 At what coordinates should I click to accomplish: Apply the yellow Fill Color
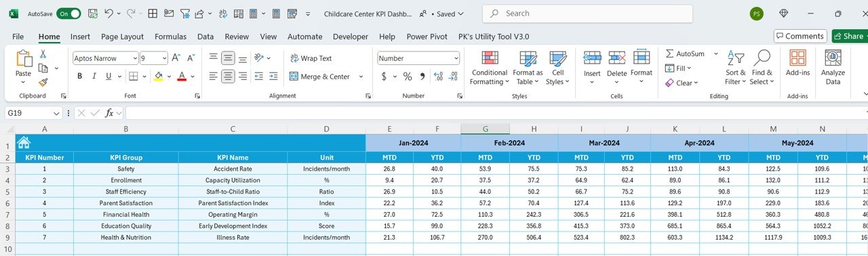(x=159, y=76)
